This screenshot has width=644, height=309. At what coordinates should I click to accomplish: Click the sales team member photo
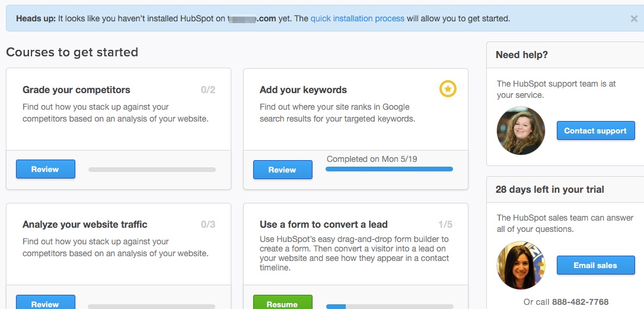[x=521, y=265]
